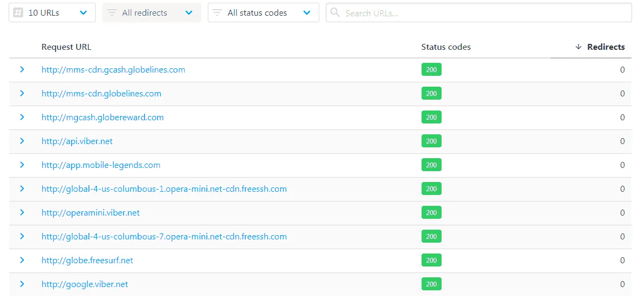Open the http://mms-cdn.gcash.globelines.com link

[x=113, y=69]
